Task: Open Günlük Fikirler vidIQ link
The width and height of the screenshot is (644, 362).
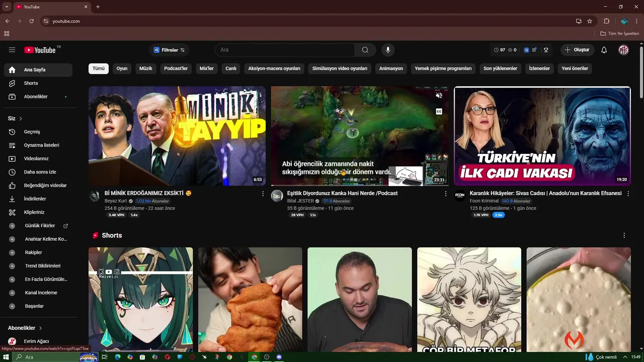Action: tap(38, 226)
